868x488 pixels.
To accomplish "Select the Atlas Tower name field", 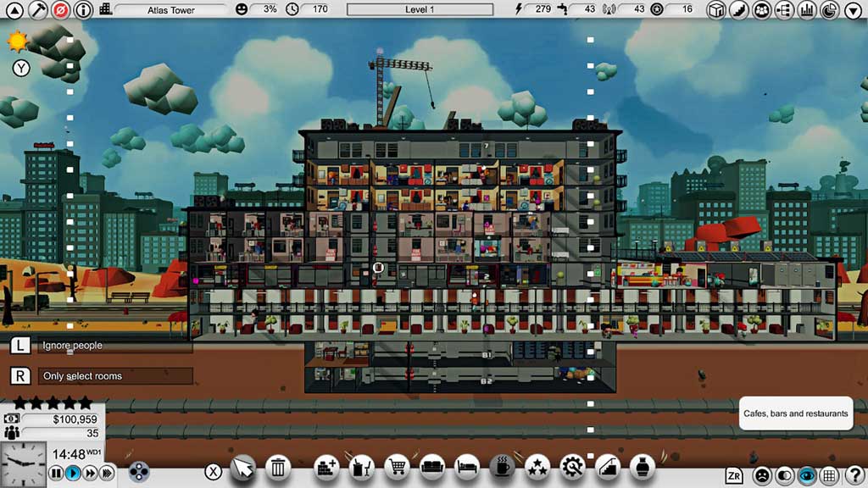I will pos(170,10).
